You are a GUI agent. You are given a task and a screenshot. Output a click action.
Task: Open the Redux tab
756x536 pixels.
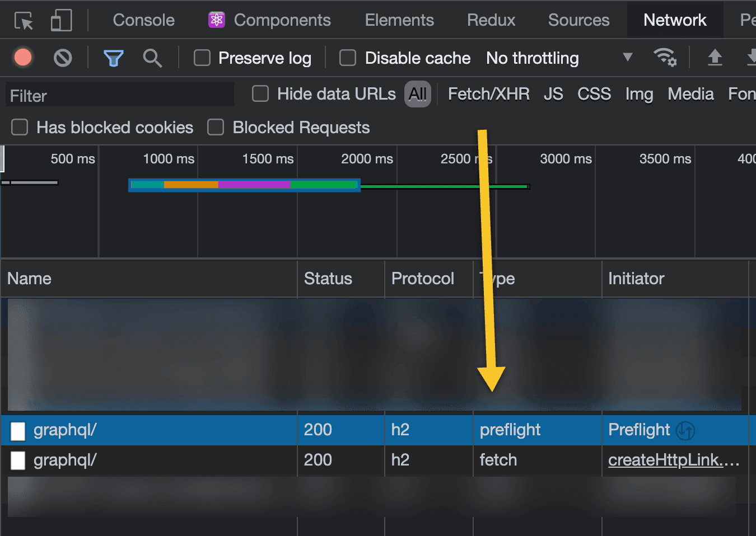[x=491, y=20]
